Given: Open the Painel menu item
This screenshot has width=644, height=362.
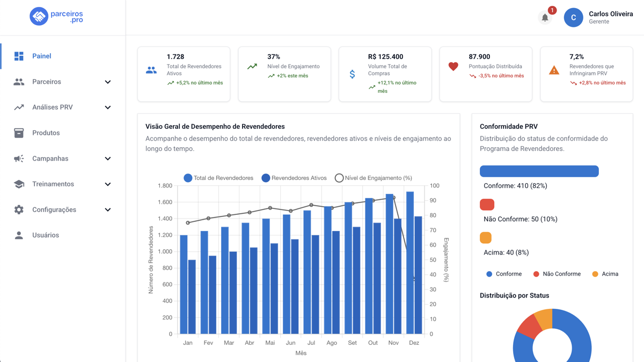Looking at the screenshot, I should [x=42, y=56].
